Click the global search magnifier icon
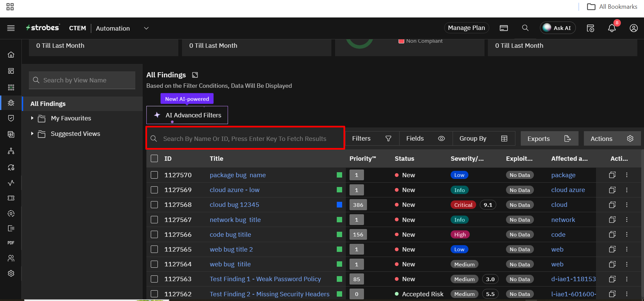This screenshot has width=644, height=301. (525, 28)
